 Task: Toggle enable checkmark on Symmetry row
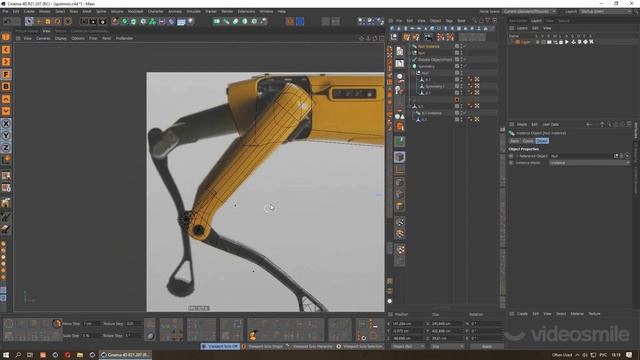[466, 66]
